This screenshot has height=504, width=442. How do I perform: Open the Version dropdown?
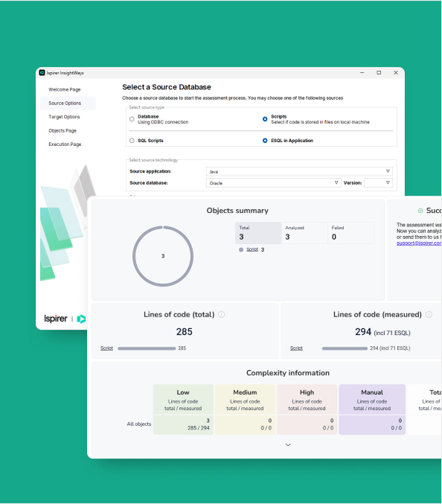point(378,183)
